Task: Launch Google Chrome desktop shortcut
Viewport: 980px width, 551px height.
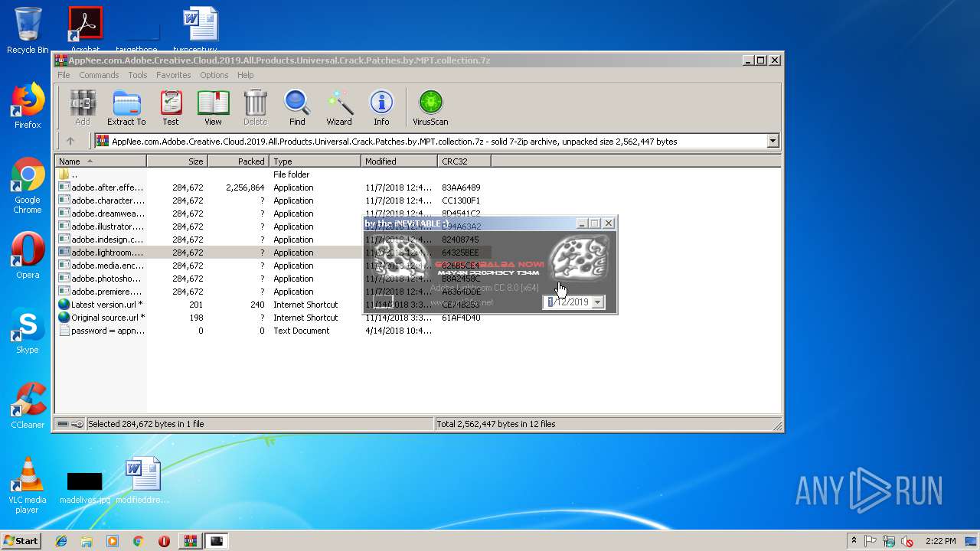Action: 28,186
